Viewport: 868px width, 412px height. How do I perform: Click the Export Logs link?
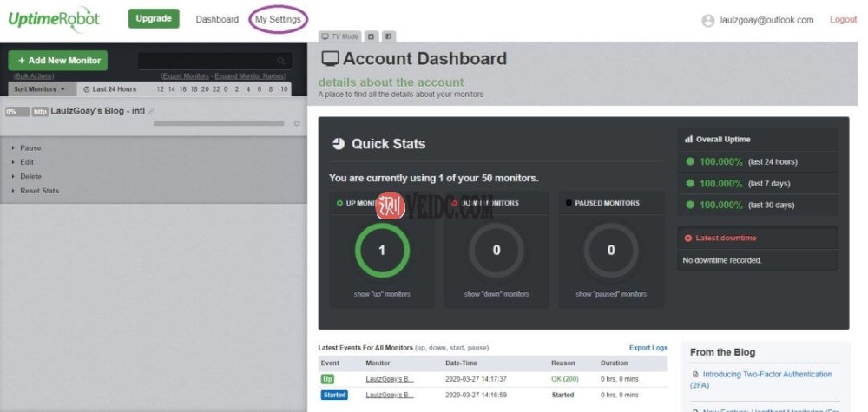[648, 348]
